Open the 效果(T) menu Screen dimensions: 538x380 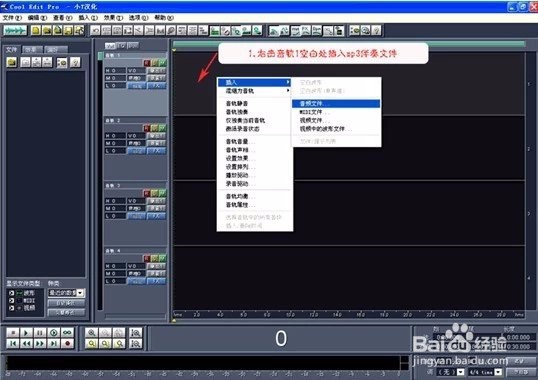(x=113, y=17)
